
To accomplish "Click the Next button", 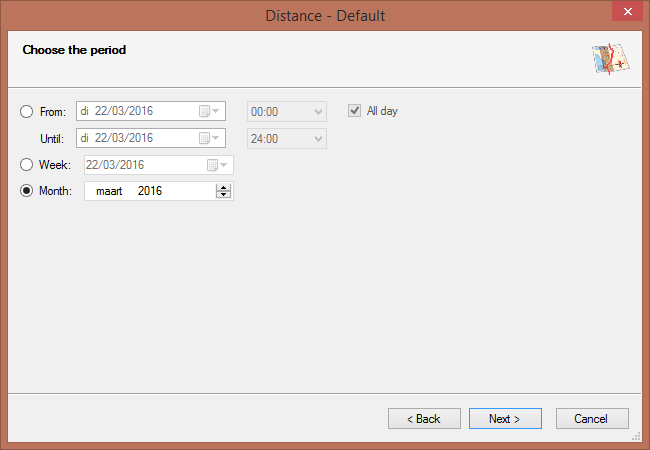I will (505, 419).
